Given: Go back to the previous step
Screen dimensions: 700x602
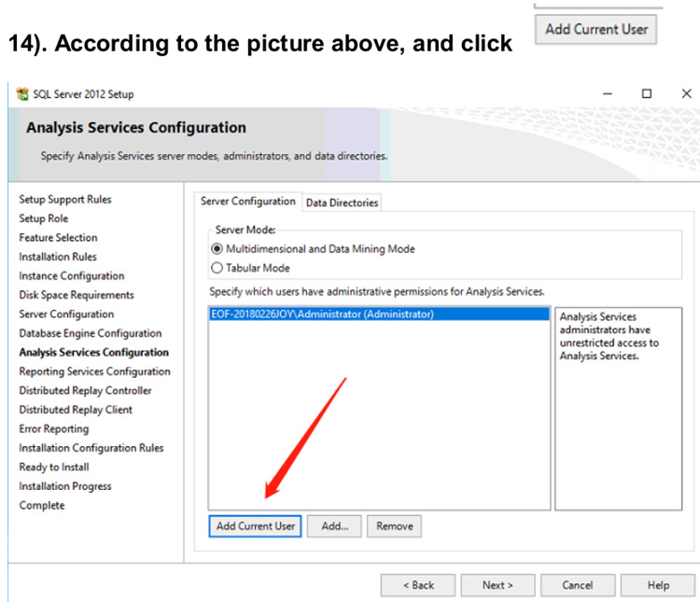Looking at the screenshot, I should [x=417, y=585].
